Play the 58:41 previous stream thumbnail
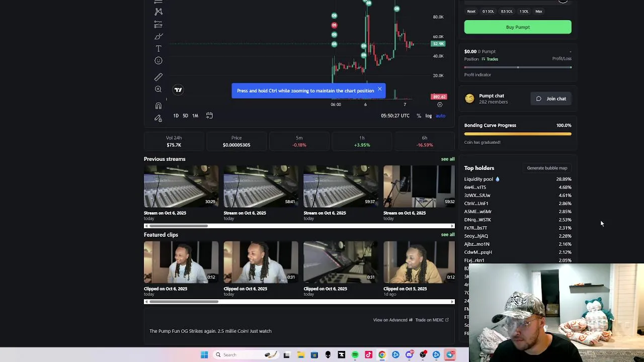Viewport: 644px width, 362px height. (x=261, y=187)
